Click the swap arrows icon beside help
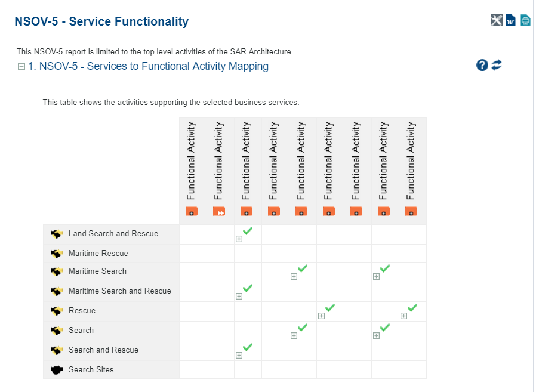This screenshot has width=536, height=392. (x=497, y=66)
